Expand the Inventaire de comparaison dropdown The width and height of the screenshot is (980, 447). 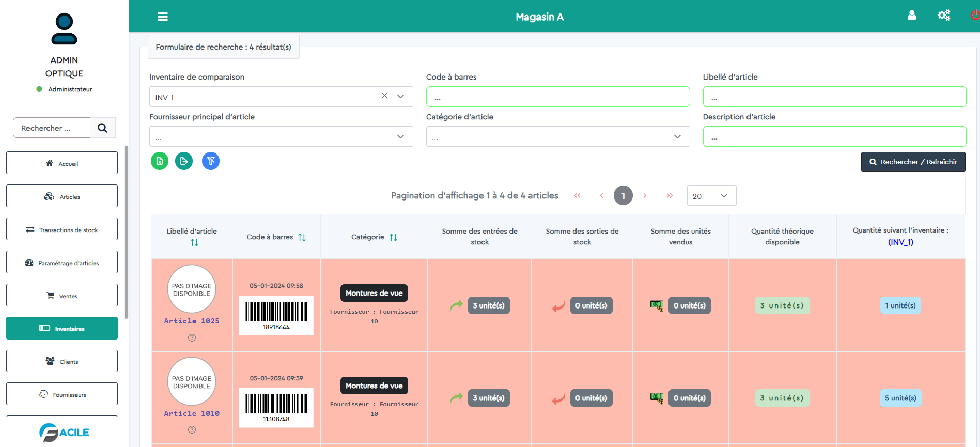tap(400, 97)
